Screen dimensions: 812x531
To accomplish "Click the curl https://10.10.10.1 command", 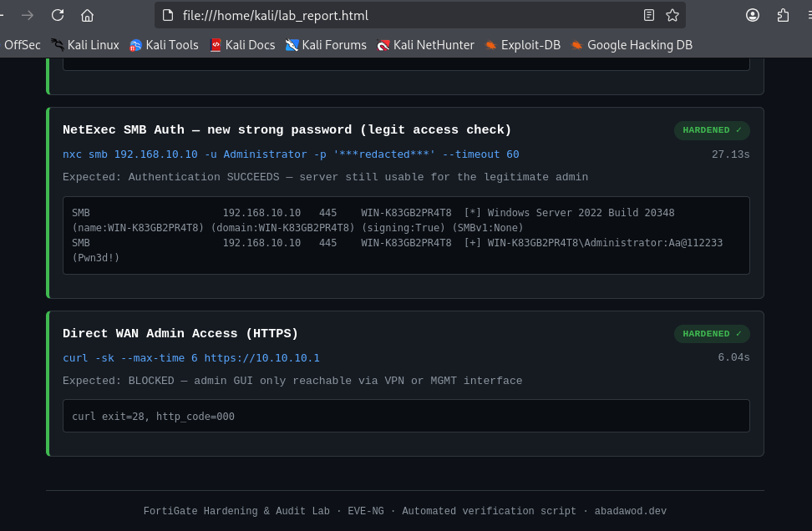I will (x=191, y=358).
